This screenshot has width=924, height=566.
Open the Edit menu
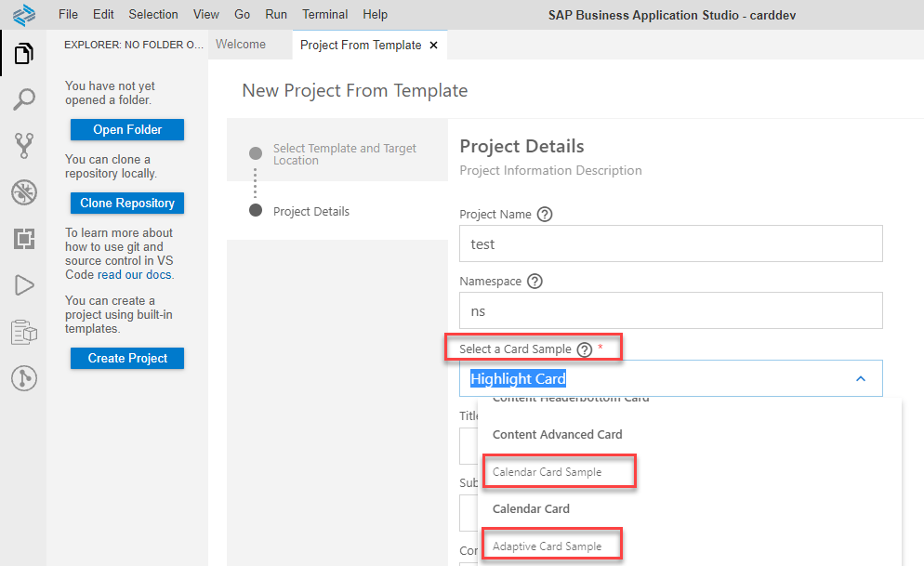[103, 14]
